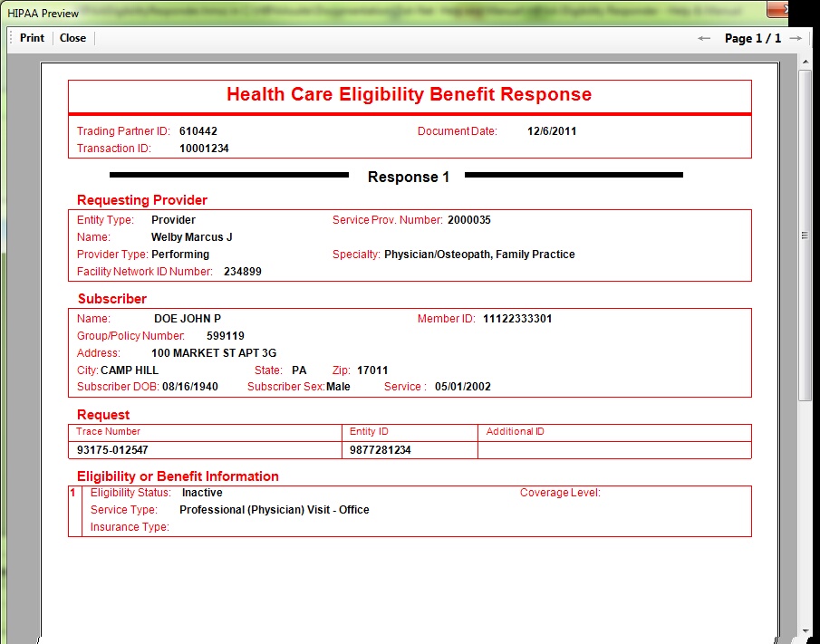This screenshot has height=644, width=820.
Task: Select the Trading Partner ID value 610442
Action: point(201,130)
